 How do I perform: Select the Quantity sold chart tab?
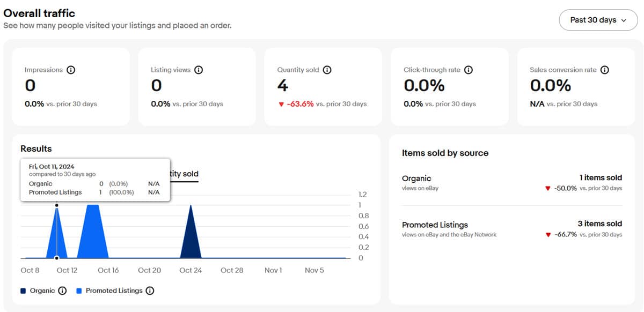click(x=184, y=174)
